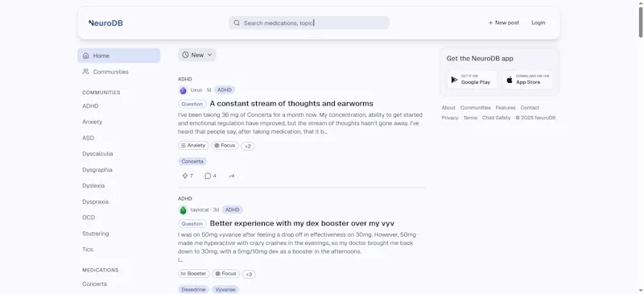Image resolution: width=644 pixels, height=294 pixels.
Task: Expand the +2 more tags badge
Action: 248,146
